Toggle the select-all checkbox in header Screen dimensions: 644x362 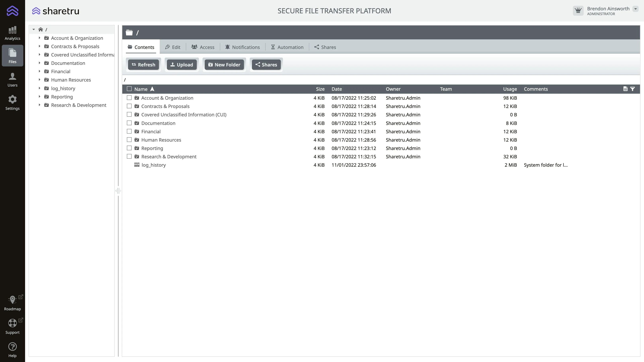tap(129, 89)
